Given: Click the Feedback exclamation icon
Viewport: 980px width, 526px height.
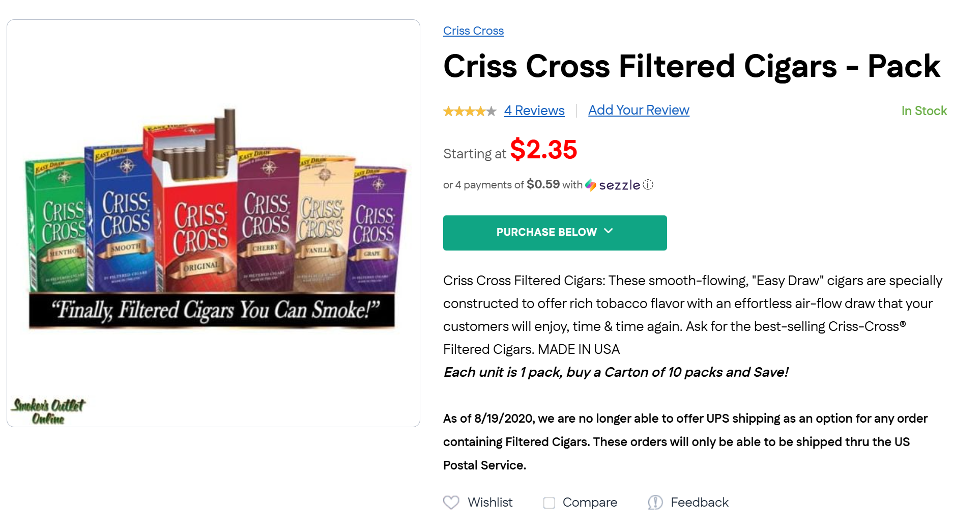Looking at the screenshot, I should (x=655, y=503).
